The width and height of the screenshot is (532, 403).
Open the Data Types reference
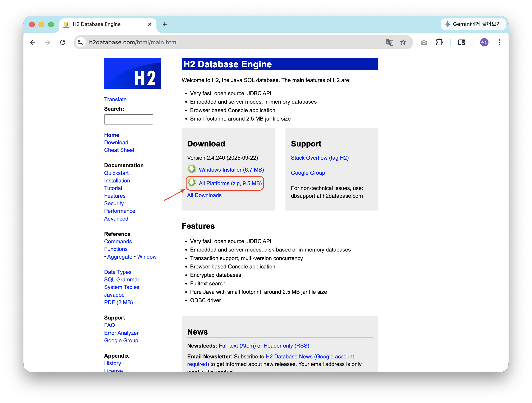coord(118,272)
